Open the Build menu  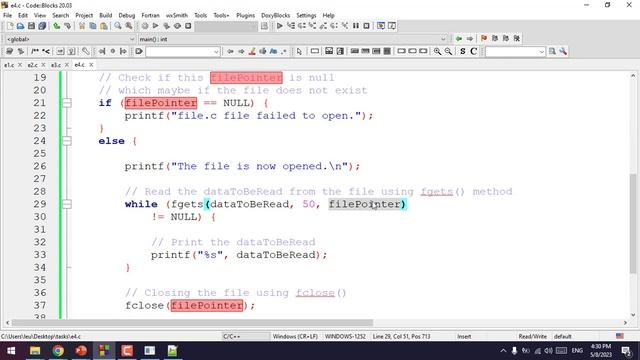(x=106, y=16)
